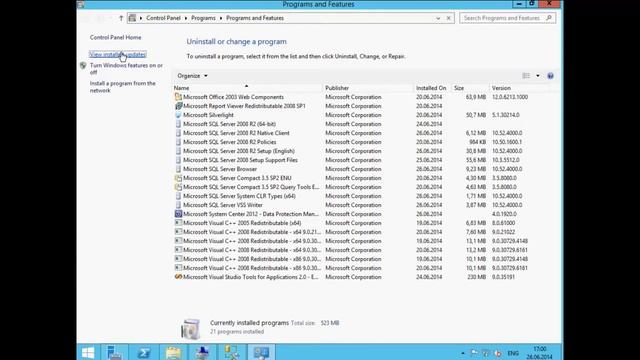Expand the arrow after Programs breadcrumb
This screenshot has height=360, width=640.
coord(221,18)
